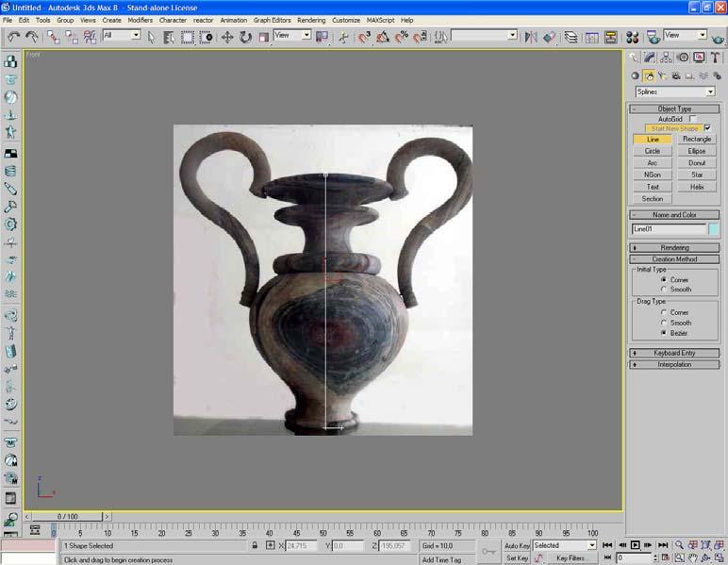Collapse the Creation Method rollout
Viewport: 728px width, 565px height.
tap(674, 259)
